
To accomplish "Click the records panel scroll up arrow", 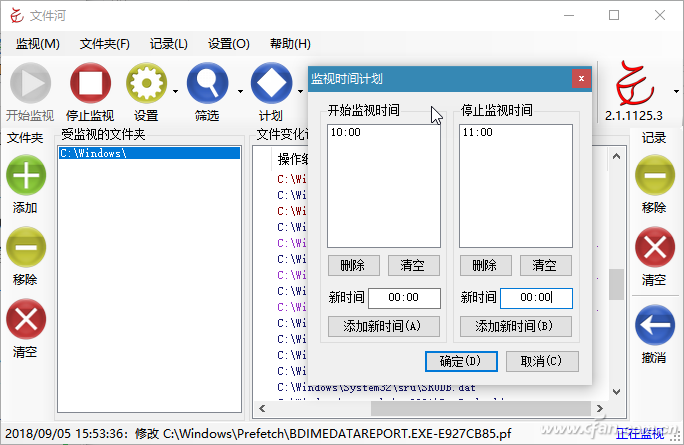I will tap(616, 156).
